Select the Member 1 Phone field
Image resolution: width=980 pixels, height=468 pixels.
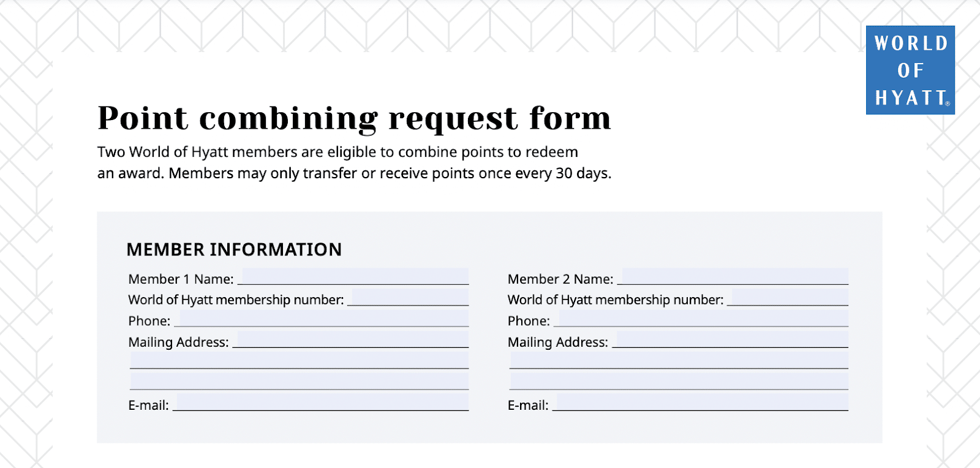[323, 319]
